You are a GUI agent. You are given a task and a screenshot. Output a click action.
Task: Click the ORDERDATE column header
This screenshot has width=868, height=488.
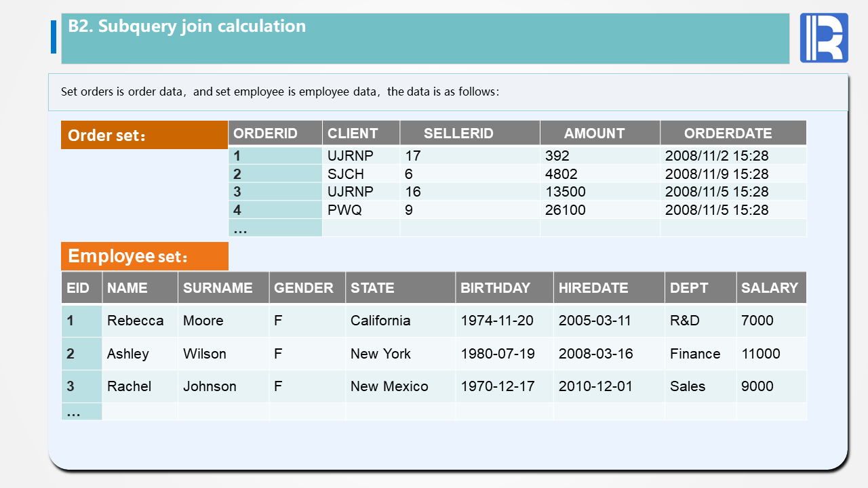728,134
